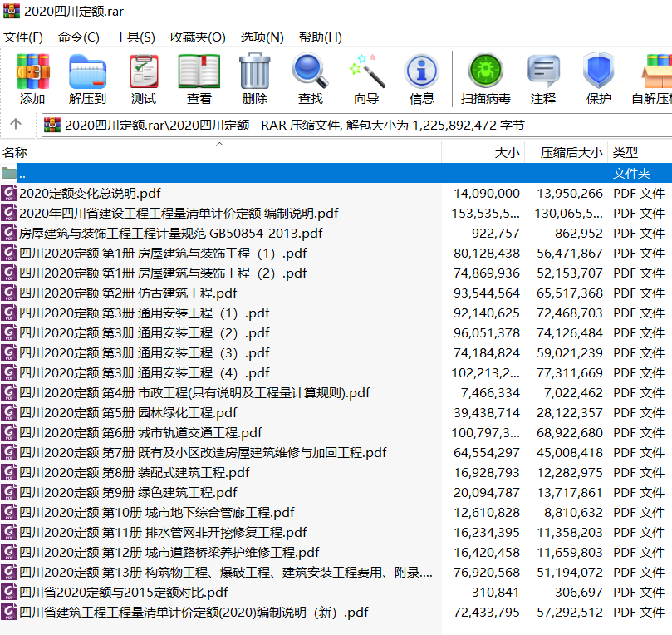
Task: Click packed size value 8,810,632
Action: pos(575,512)
